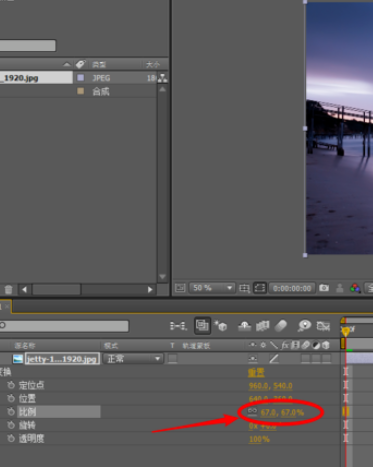Click the adjustment layer column header icon
The height and width of the screenshot is (467, 373).
click(x=316, y=345)
